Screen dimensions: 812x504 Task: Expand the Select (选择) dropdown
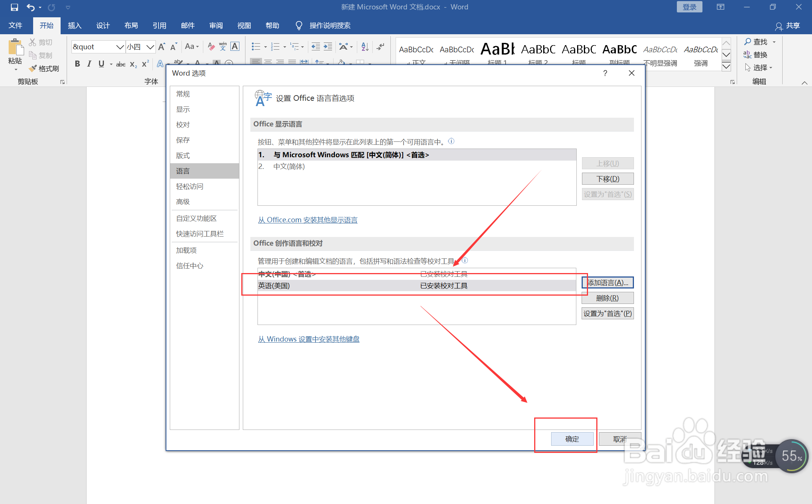tap(759, 68)
